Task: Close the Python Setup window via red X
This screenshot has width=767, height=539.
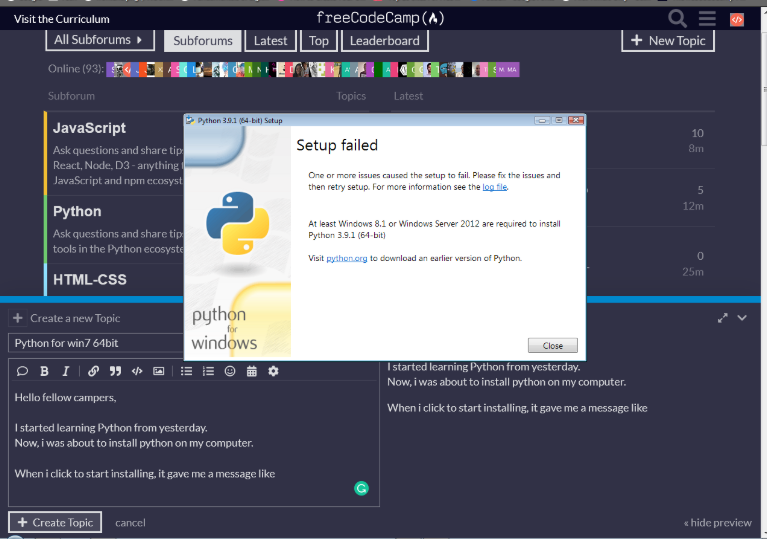Action: point(576,120)
